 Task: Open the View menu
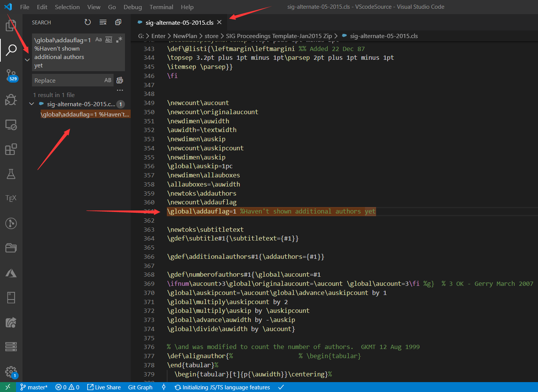coord(94,7)
